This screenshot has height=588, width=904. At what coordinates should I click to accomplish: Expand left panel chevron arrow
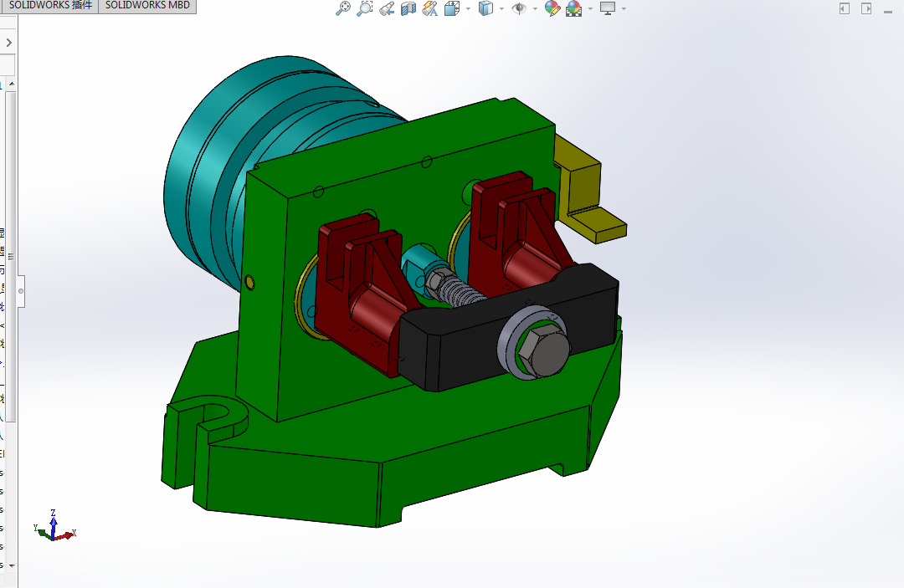8,43
